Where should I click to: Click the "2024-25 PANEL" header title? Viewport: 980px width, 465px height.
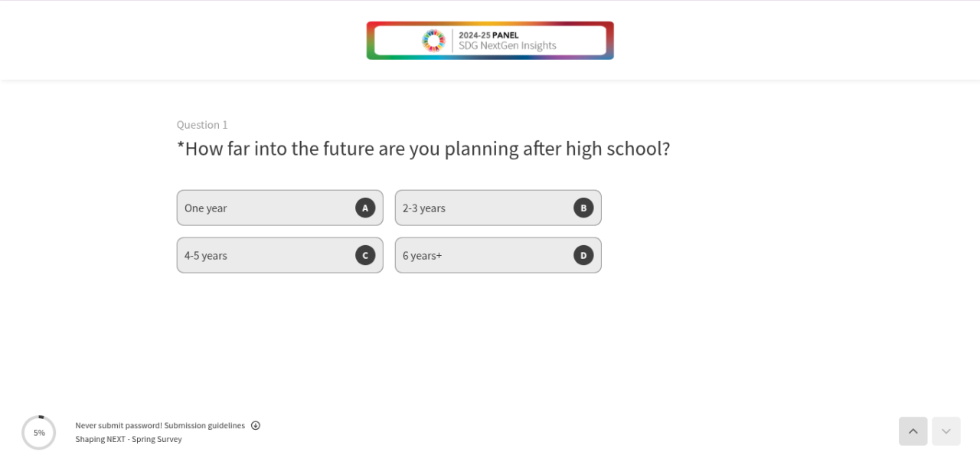pos(488,35)
